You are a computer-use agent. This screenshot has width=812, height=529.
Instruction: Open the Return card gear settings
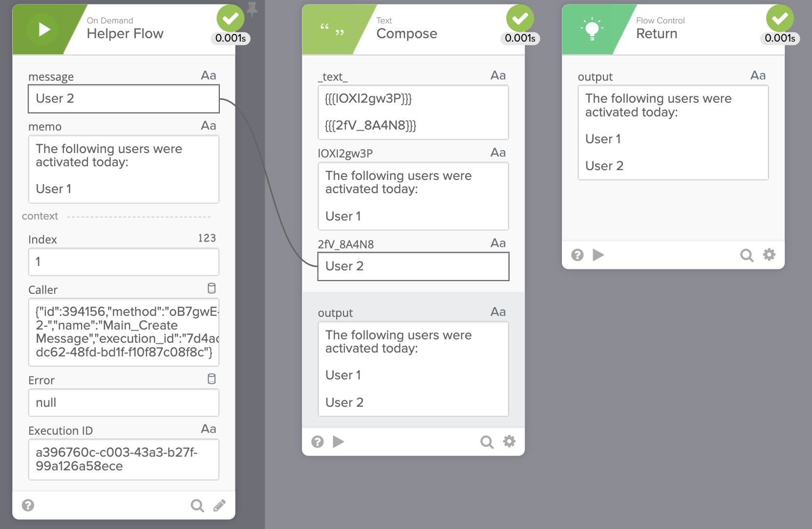point(769,255)
